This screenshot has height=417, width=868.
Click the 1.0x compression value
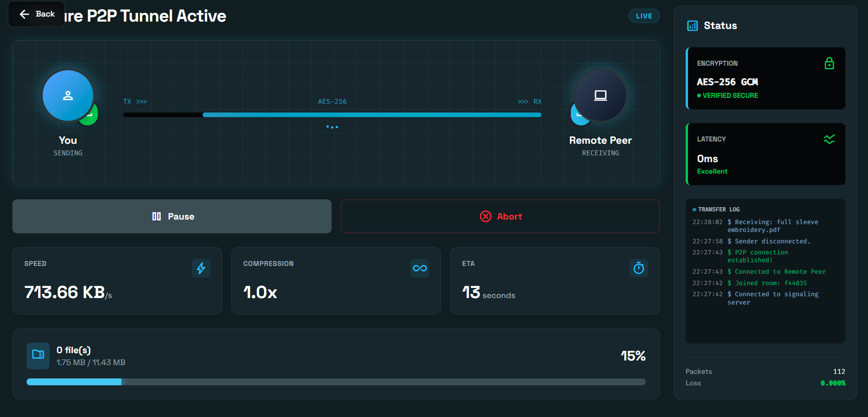[260, 292]
